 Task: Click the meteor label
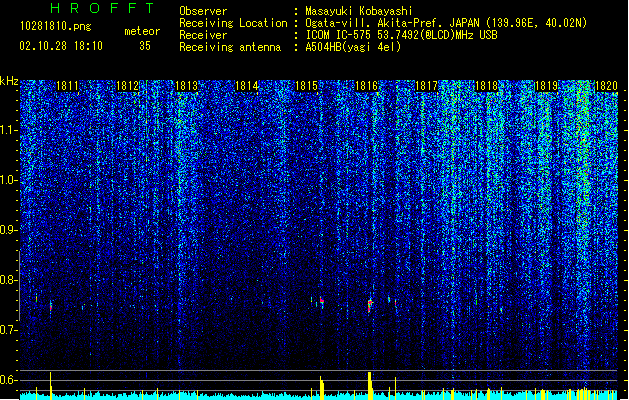(142, 31)
